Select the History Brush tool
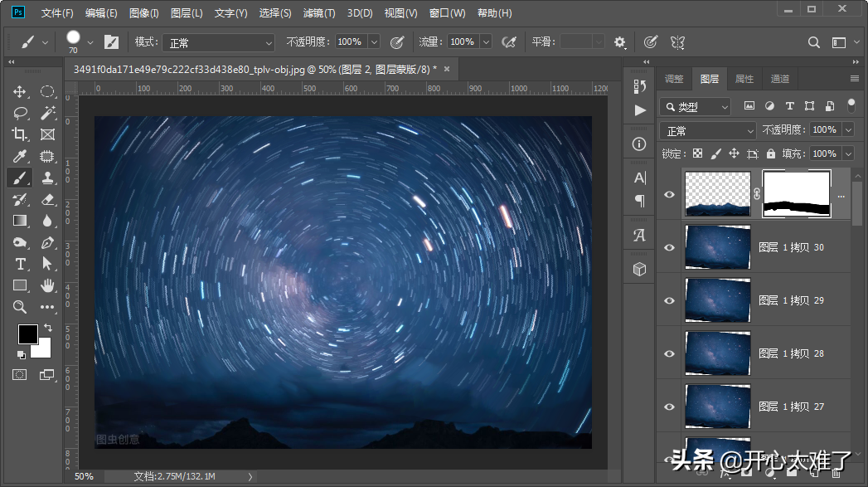Image resolution: width=868 pixels, height=487 pixels. point(19,199)
